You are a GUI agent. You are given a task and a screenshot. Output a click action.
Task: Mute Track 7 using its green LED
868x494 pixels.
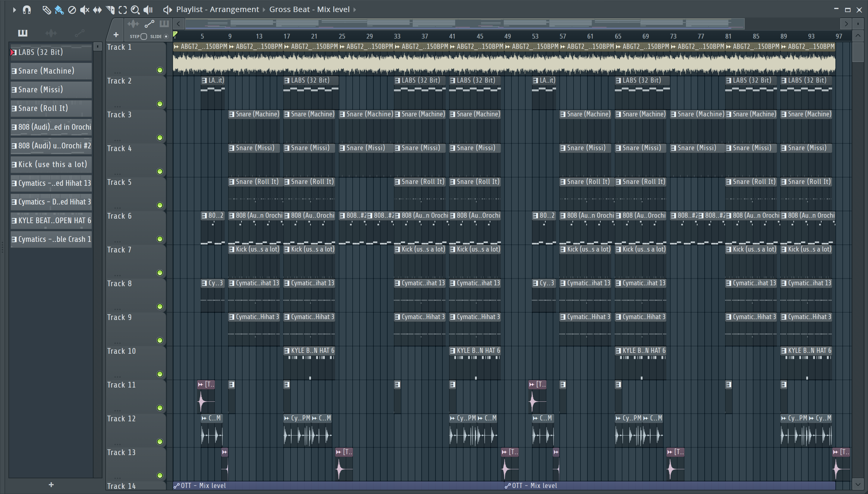click(x=160, y=273)
